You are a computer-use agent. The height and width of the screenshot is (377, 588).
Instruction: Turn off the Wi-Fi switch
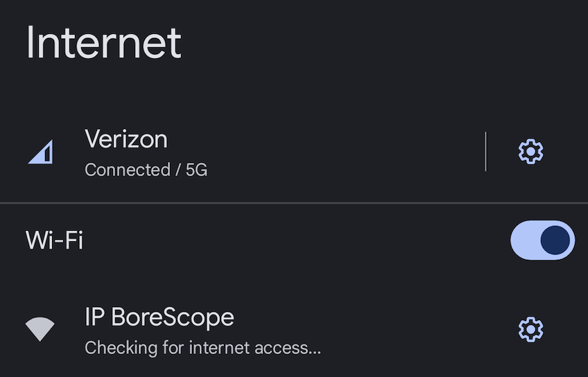(542, 240)
